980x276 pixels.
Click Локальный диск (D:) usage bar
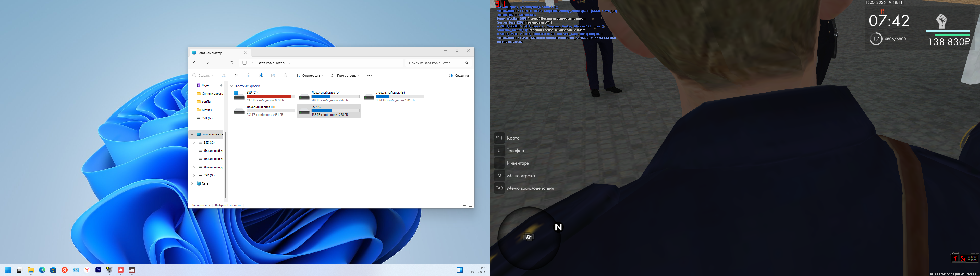click(x=336, y=96)
